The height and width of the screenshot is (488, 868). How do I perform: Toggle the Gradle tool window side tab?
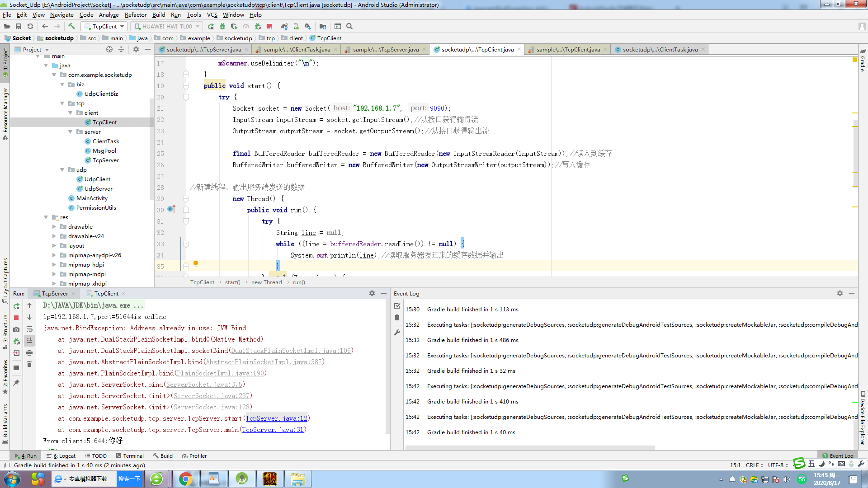pyautogui.click(x=863, y=61)
